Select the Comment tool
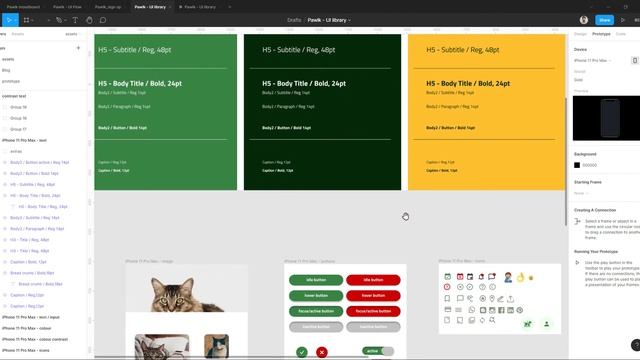This screenshot has height=360, width=640. tap(103, 20)
